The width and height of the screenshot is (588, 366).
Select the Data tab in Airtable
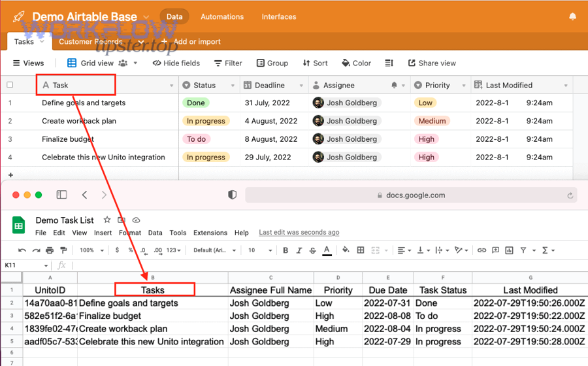click(x=174, y=16)
